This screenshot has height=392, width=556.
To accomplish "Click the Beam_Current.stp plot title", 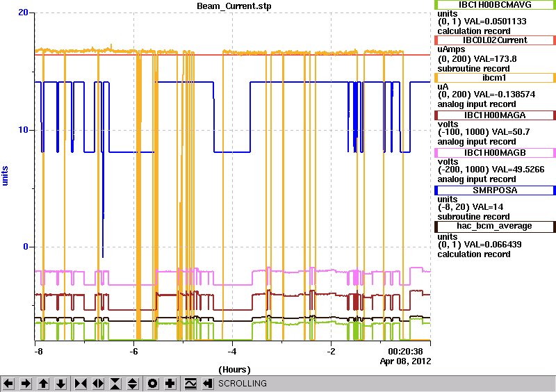I will (234, 6).
